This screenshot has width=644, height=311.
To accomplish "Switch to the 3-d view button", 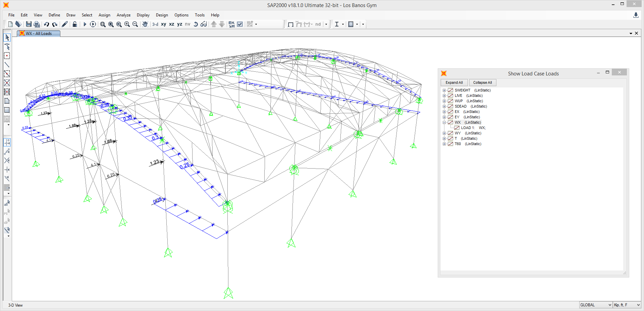I will 155,24.
